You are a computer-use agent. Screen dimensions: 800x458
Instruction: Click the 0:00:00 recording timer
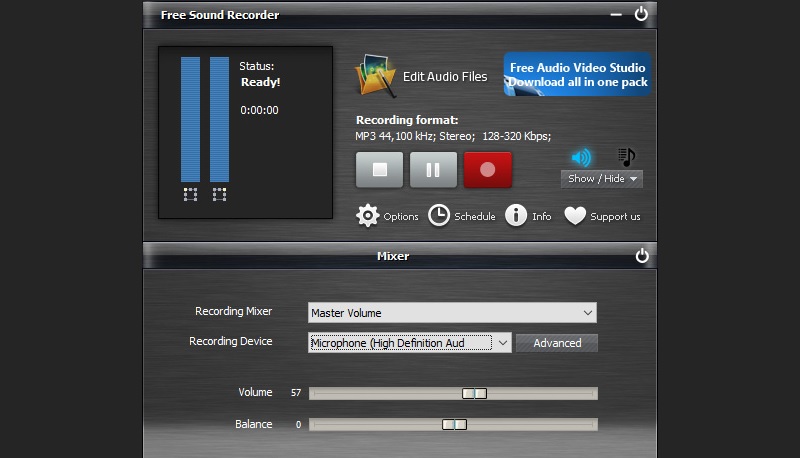point(259,110)
